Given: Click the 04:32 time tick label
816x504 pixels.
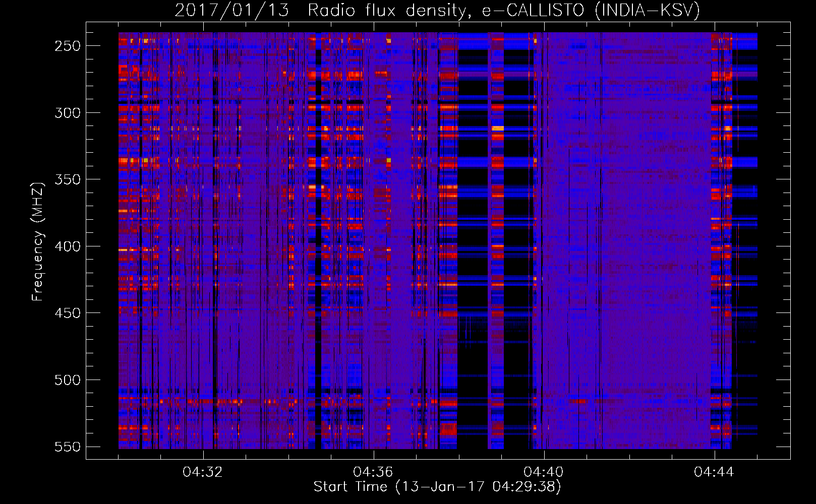Looking at the screenshot, I should (203, 472).
